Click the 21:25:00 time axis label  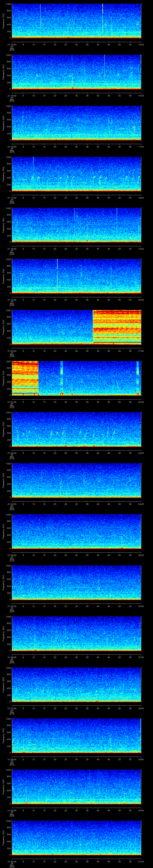[12, 606]
